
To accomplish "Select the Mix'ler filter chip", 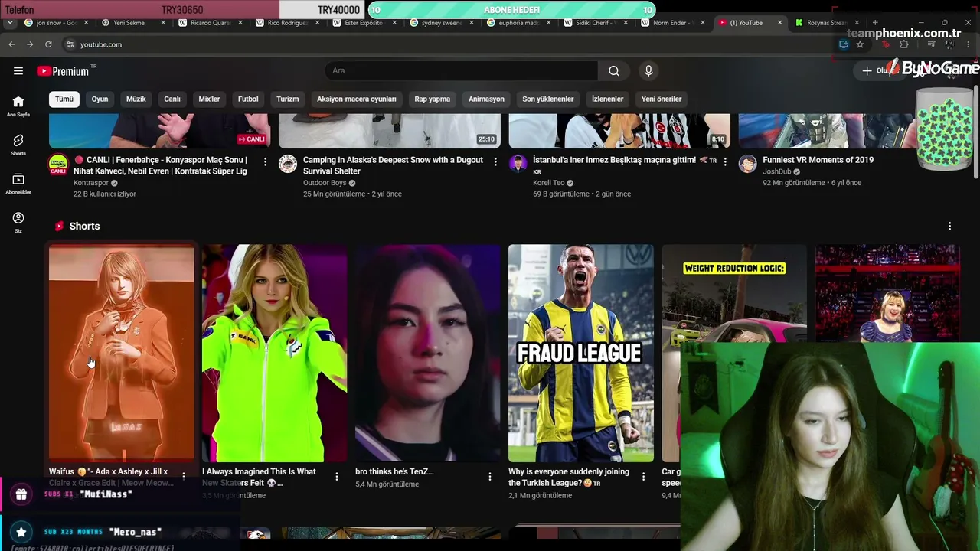I will point(209,99).
